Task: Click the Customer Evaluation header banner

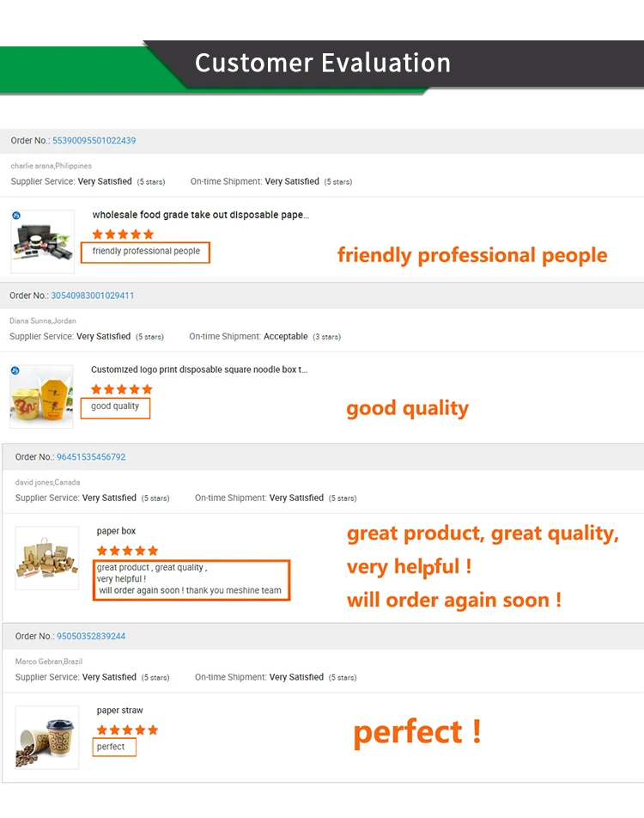Action: 322,65
